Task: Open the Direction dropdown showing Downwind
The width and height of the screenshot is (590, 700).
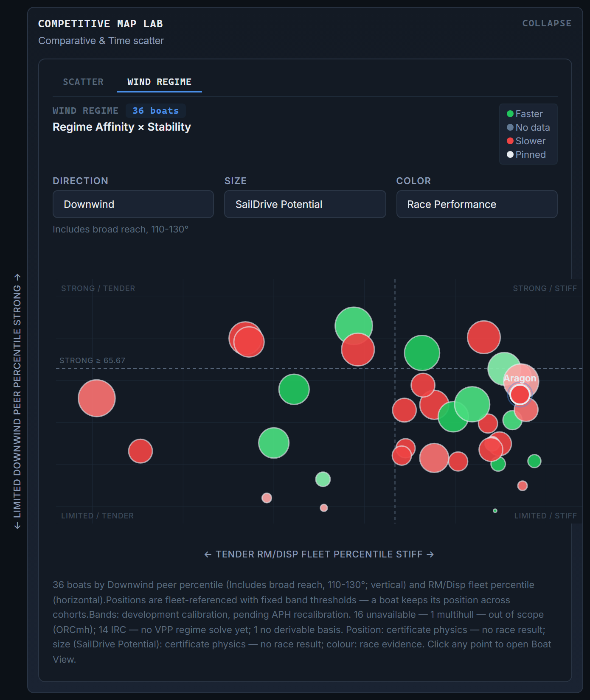Action: click(133, 204)
